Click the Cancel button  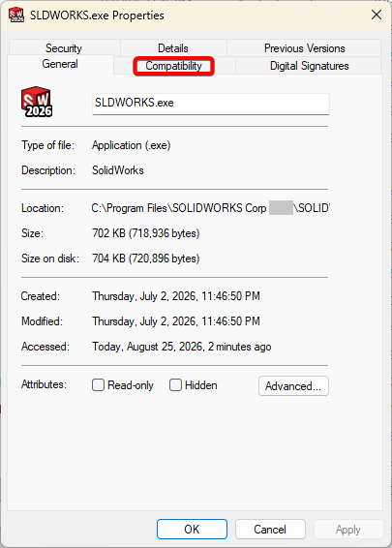tap(270, 530)
